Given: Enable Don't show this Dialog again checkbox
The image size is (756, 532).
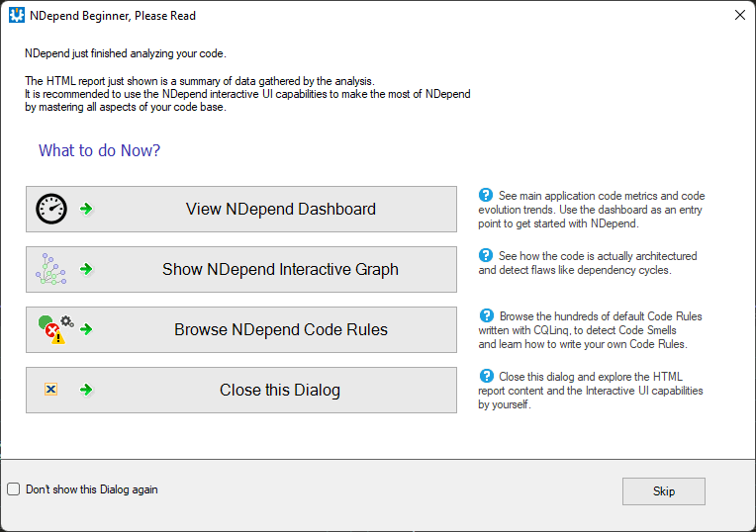Looking at the screenshot, I should (14, 489).
